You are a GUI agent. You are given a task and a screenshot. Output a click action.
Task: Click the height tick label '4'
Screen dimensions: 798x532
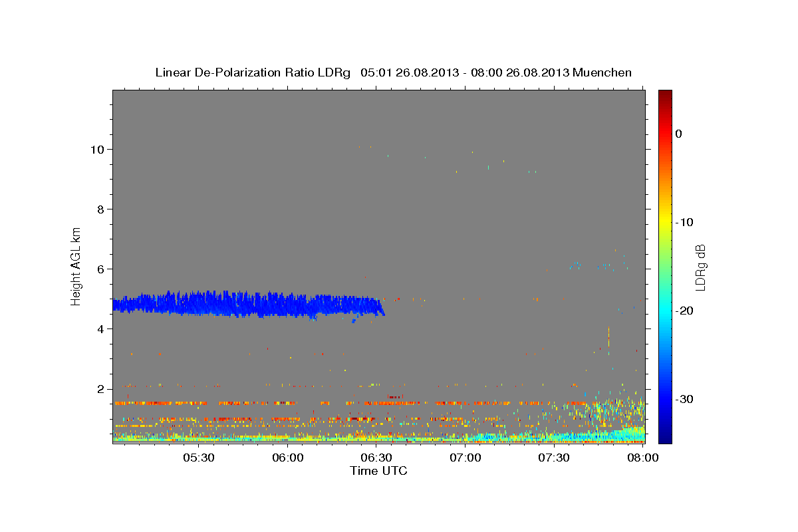click(x=101, y=329)
